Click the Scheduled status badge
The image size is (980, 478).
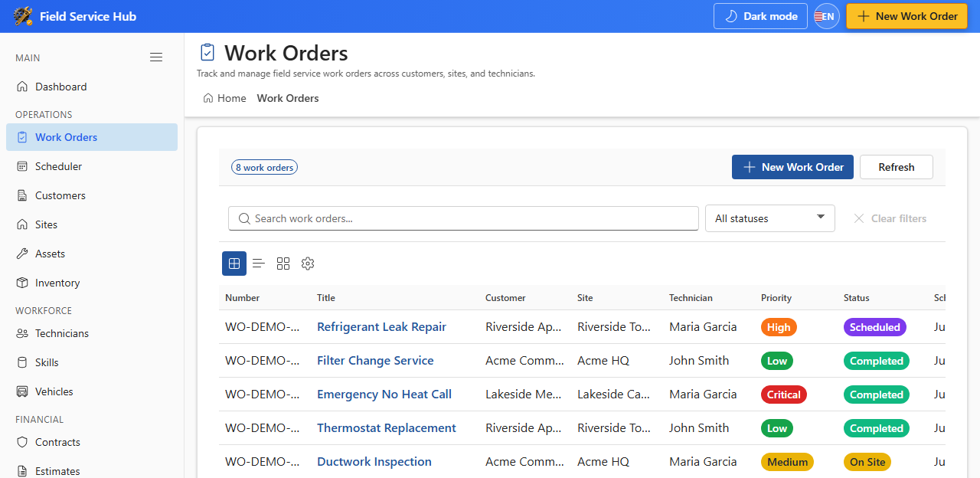click(875, 327)
